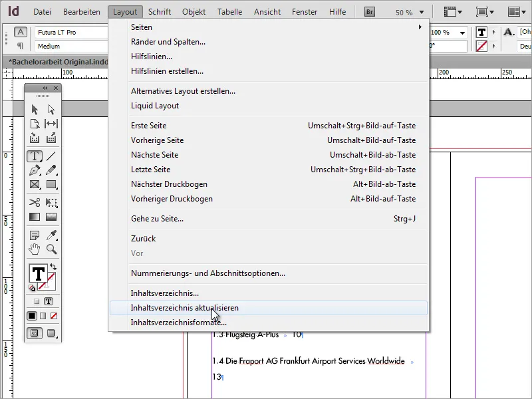
Task: Expand fill color T flyout in control bar
Action: coord(493,32)
